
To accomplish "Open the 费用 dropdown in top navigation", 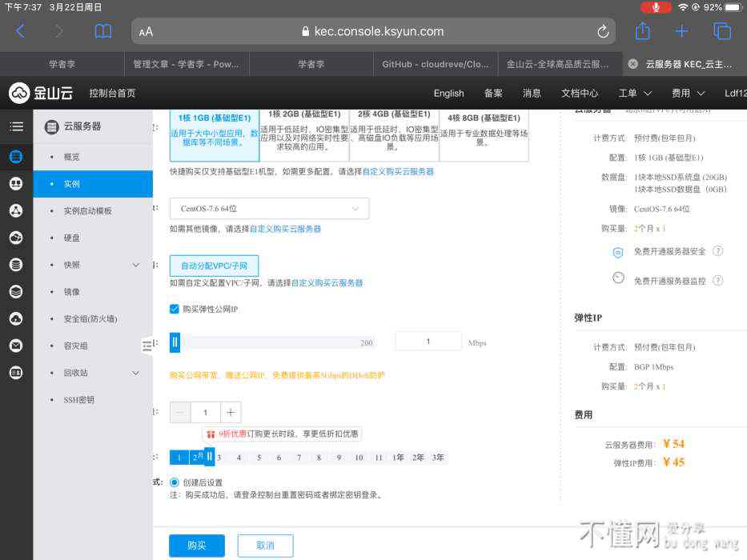I will 689,93.
